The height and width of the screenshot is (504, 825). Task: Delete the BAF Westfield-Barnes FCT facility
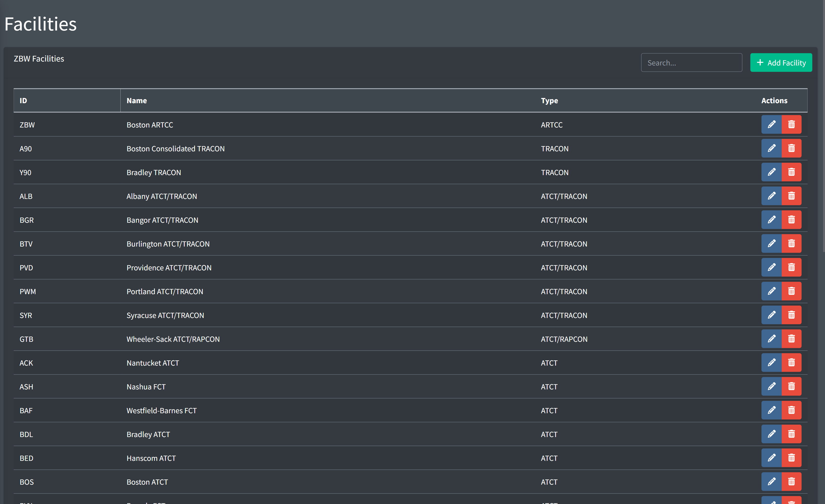[x=791, y=410]
